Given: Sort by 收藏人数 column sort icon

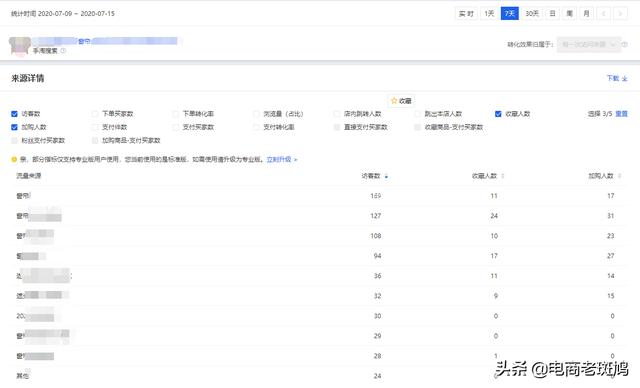Looking at the screenshot, I should (x=502, y=176).
